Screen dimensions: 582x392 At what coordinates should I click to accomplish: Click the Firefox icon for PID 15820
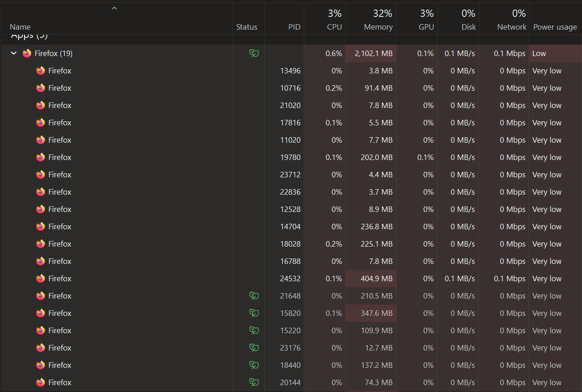[x=41, y=313]
